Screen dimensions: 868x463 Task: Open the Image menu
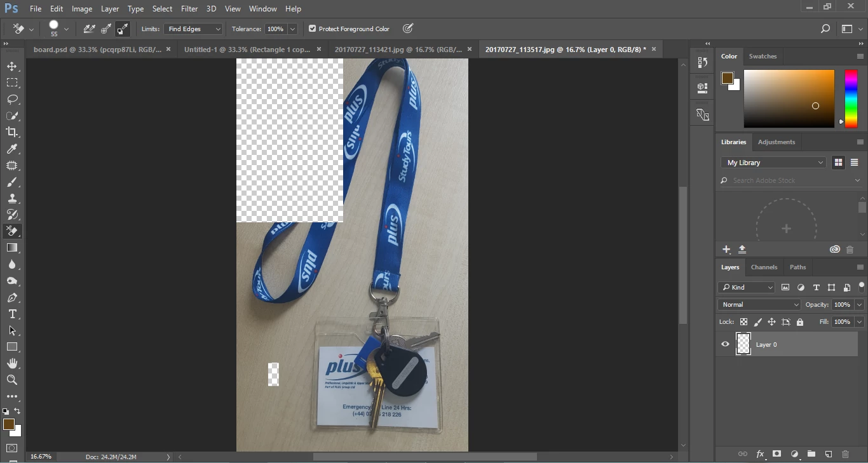pyautogui.click(x=82, y=9)
